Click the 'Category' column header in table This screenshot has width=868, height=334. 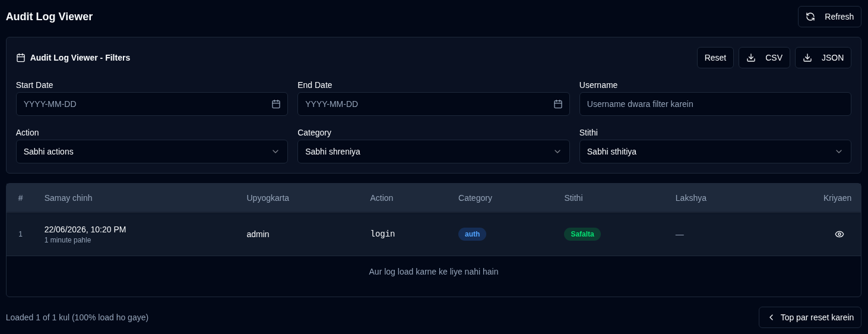click(475, 198)
